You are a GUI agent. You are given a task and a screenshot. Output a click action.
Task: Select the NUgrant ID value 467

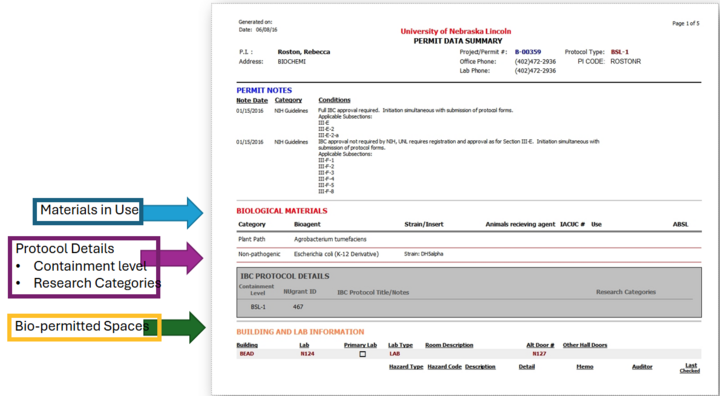[x=298, y=307]
